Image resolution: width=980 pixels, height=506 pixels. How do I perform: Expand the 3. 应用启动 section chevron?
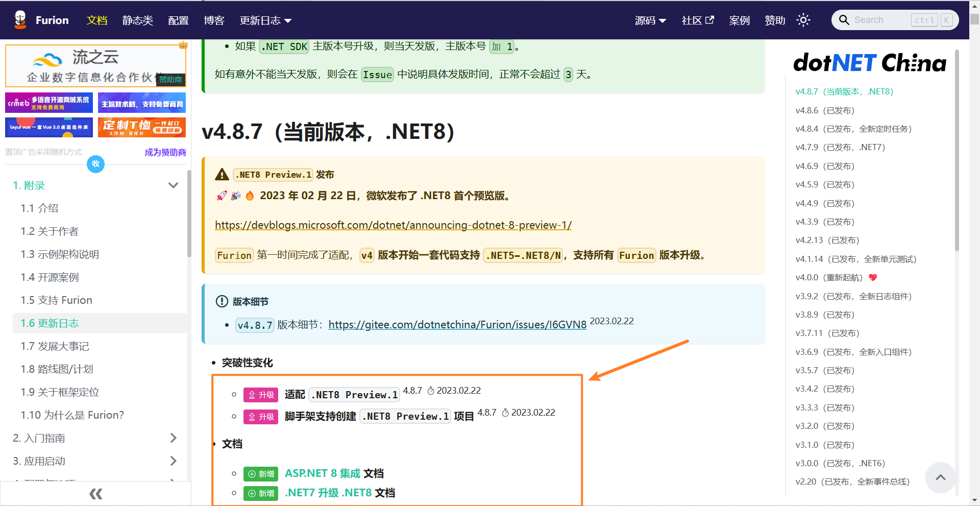click(x=174, y=461)
